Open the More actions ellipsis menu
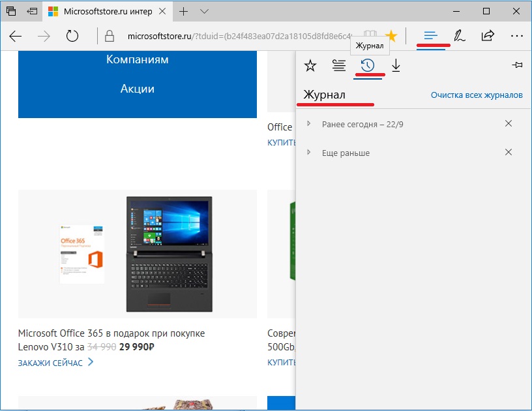 [x=517, y=36]
